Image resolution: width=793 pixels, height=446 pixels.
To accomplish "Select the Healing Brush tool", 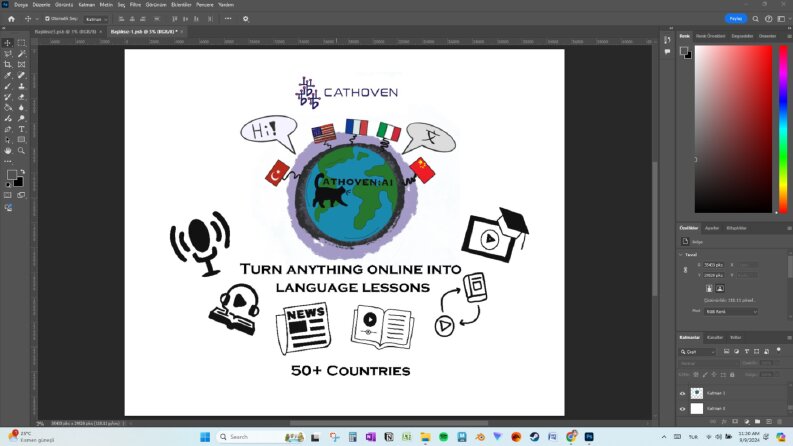I will (x=21, y=75).
